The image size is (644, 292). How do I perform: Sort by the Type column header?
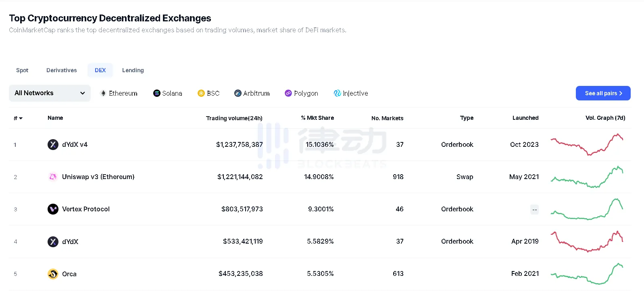(x=467, y=118)
